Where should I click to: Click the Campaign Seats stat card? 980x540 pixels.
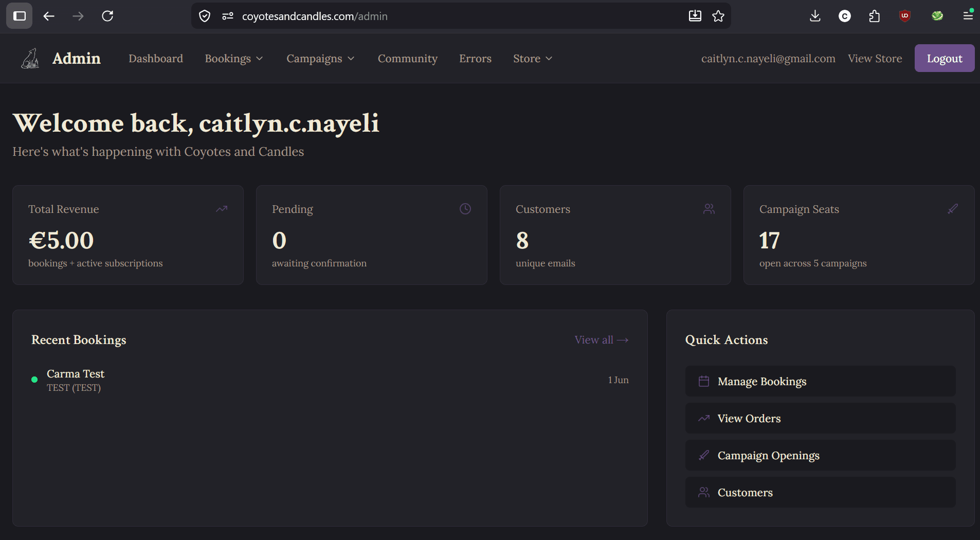(x=859, y=235)
